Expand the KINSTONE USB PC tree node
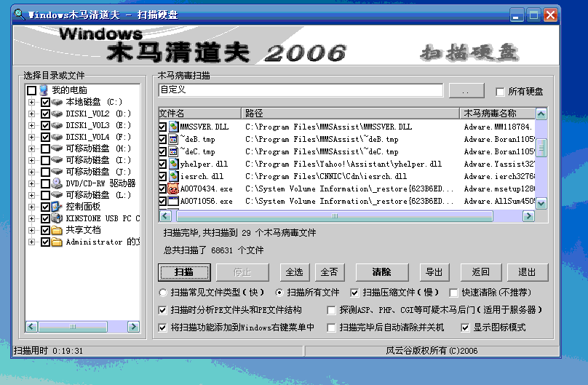 (x=32, y=218)
